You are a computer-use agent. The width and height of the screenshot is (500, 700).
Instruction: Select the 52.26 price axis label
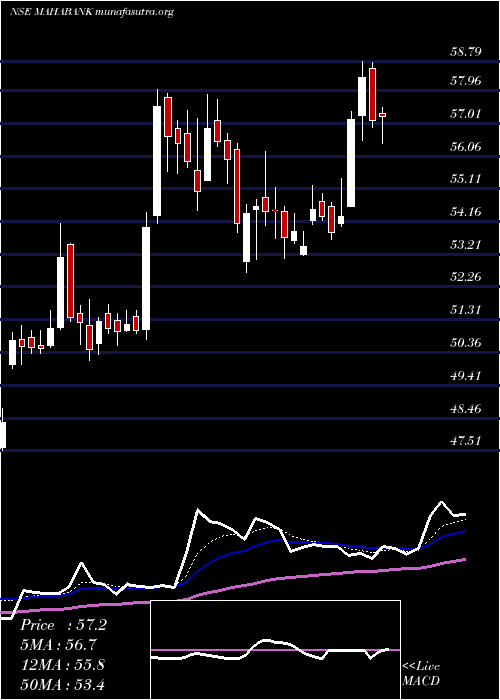pos(466,277)
